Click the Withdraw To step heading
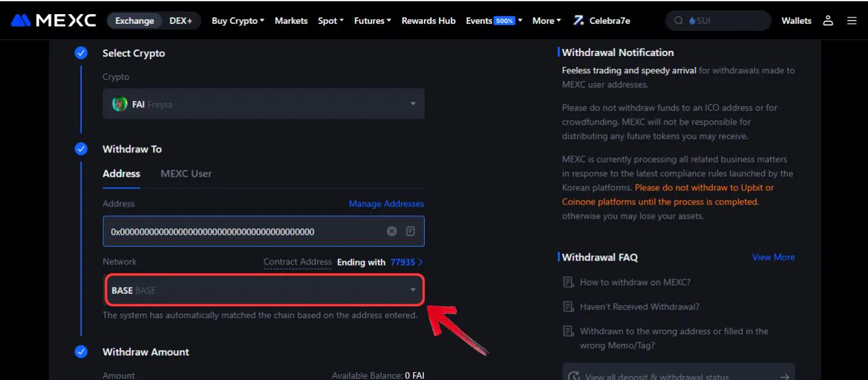Image resolution: width=868 pixels, height=380 pixels. (x=132, y=149)
